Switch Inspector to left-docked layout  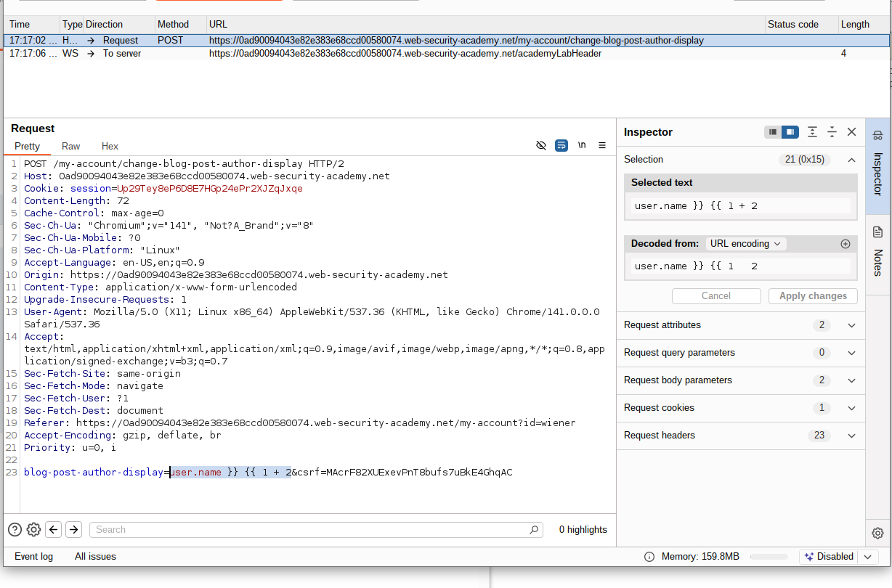click(773, 132)
